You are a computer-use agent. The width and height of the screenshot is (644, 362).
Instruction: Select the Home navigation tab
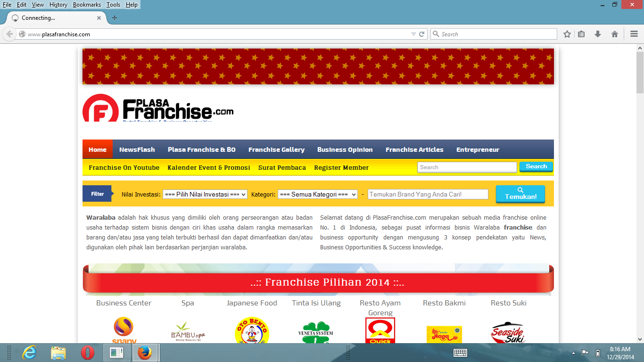click(98, 149)
